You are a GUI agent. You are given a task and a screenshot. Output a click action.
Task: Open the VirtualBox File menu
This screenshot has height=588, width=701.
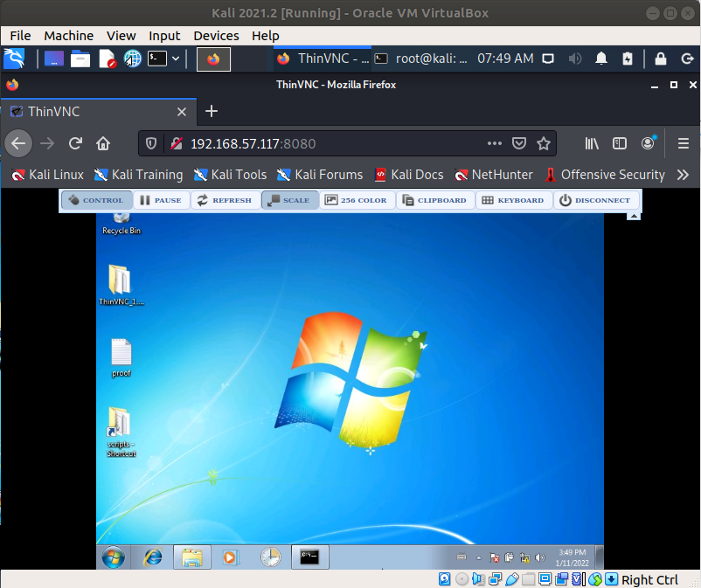point(21,36)
